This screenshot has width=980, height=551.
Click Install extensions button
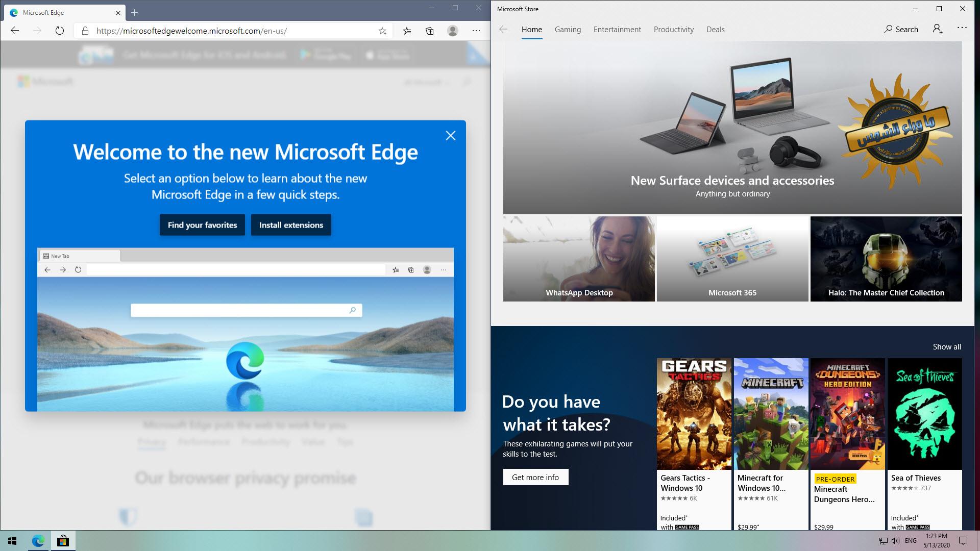[291, 225]
